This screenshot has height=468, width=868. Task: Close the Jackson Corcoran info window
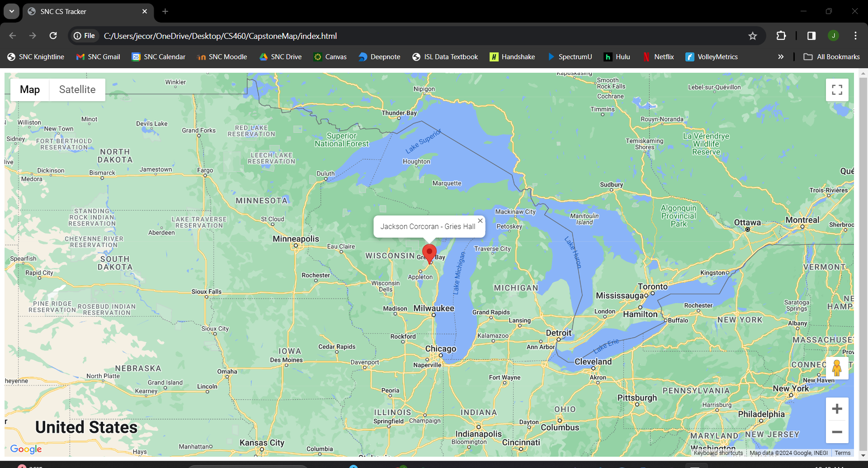[480, 221]
